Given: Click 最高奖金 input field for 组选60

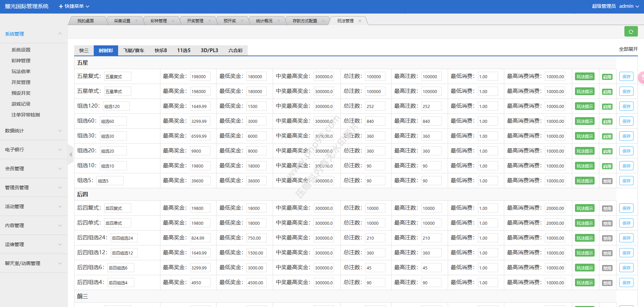Looking at the screenshot, I should point(200,121).
